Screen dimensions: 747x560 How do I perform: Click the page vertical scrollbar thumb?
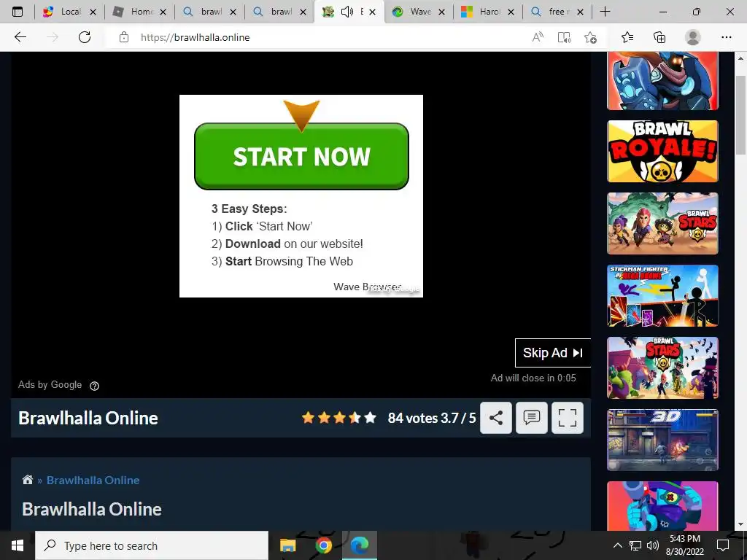click(740, 114)
